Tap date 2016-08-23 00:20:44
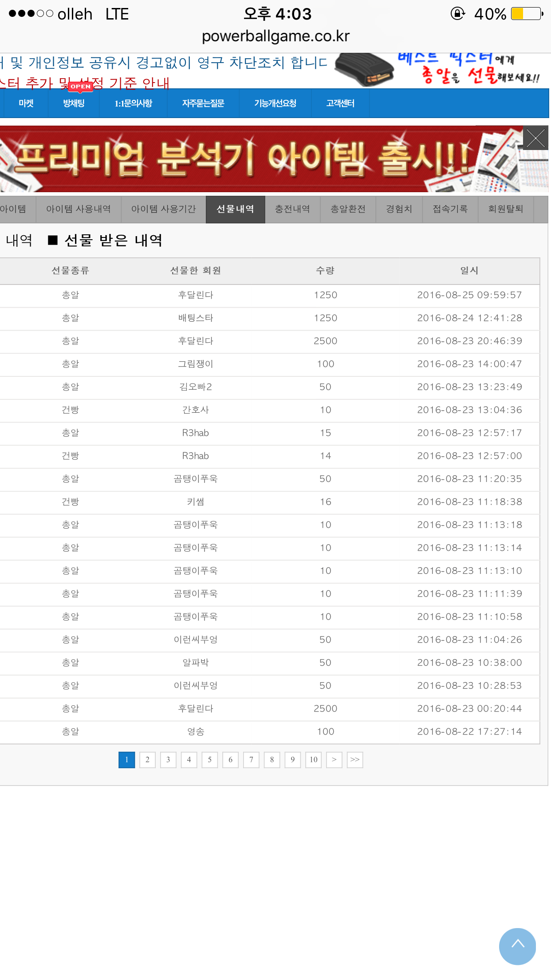Screen dimensions: 551x980 coord(469,709)
